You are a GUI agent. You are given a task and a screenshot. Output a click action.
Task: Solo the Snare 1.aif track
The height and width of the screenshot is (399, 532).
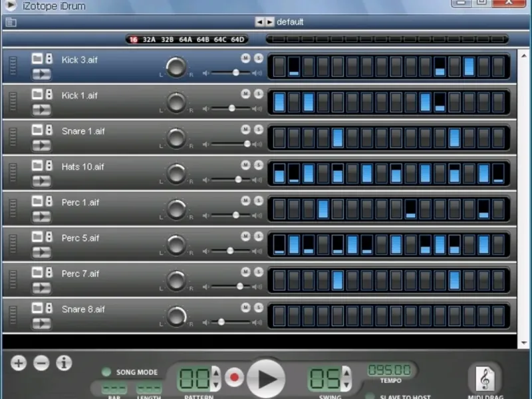[x=259, y=129]
